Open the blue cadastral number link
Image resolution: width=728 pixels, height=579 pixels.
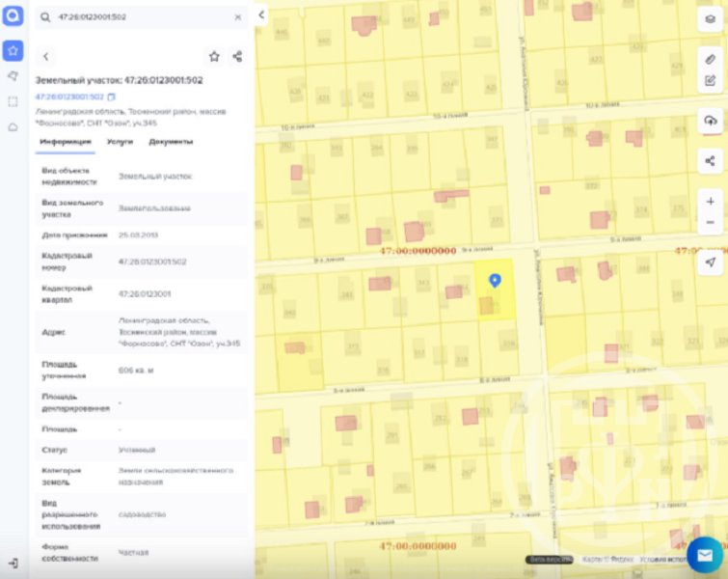69,97
